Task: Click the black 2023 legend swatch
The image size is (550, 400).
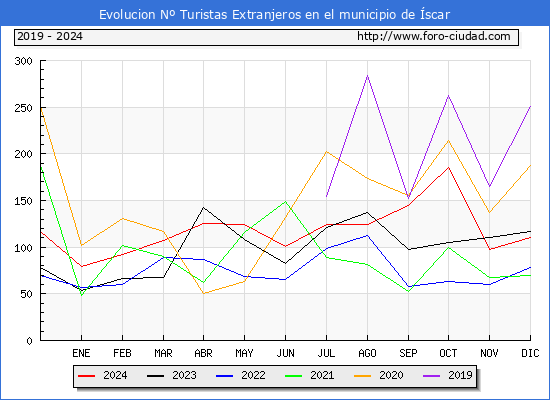Action: coord(155,376)
